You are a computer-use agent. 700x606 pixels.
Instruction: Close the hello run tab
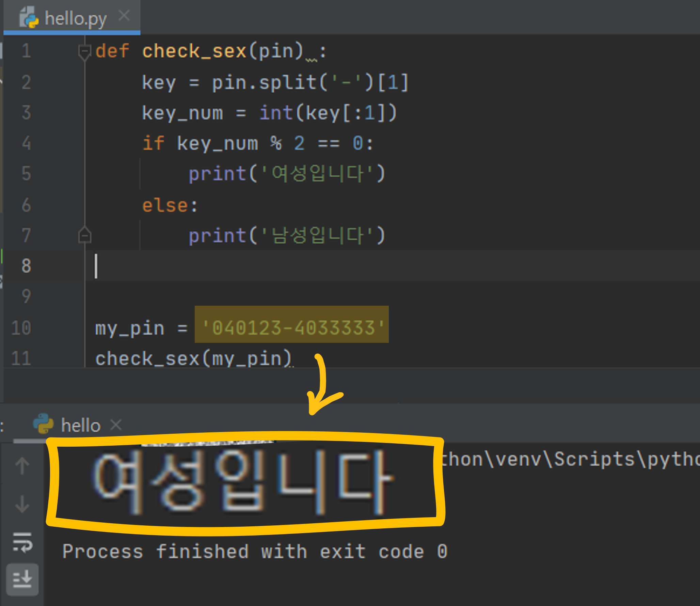[116, 425]
